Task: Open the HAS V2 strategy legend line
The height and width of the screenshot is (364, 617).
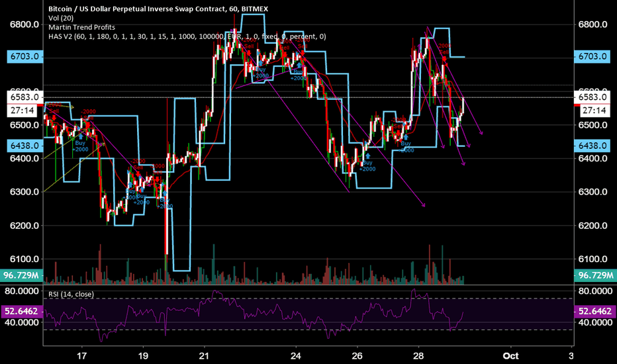Action: tap(187, 36)
